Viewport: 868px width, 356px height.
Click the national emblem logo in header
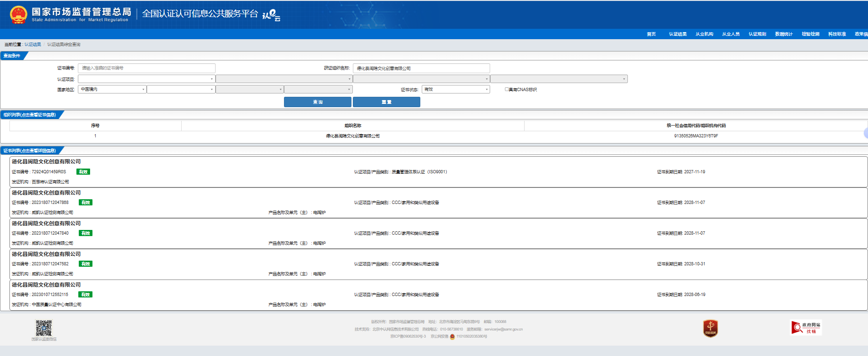click(x=18, y=15)
